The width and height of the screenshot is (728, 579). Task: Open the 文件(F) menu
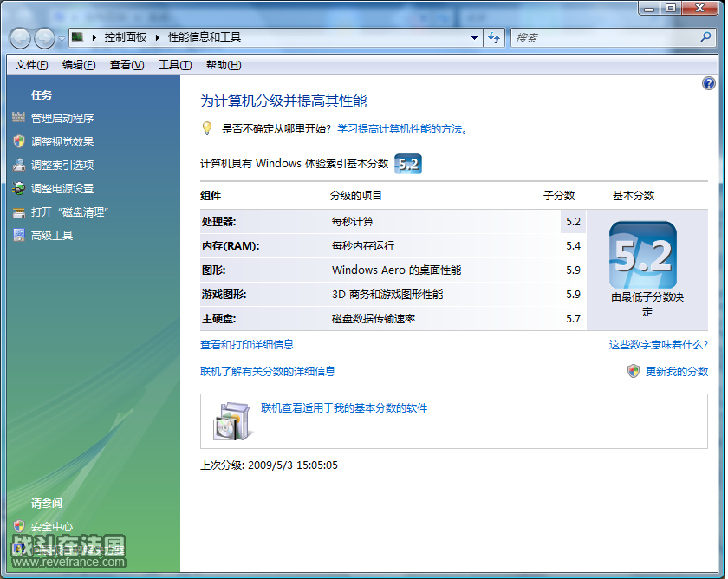tap(31, 65)
